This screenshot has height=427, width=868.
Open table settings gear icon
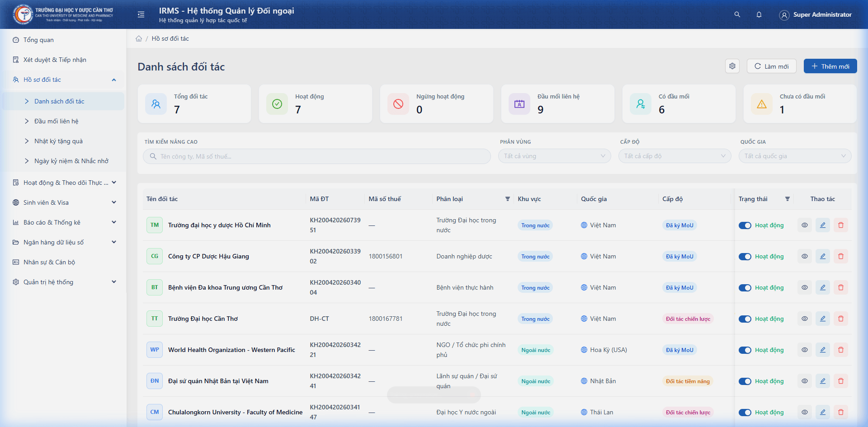point(732,66)
